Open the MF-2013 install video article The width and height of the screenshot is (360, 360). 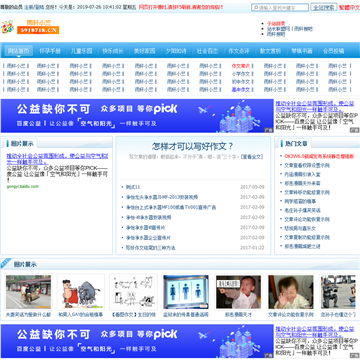click(x=162, y=197)
